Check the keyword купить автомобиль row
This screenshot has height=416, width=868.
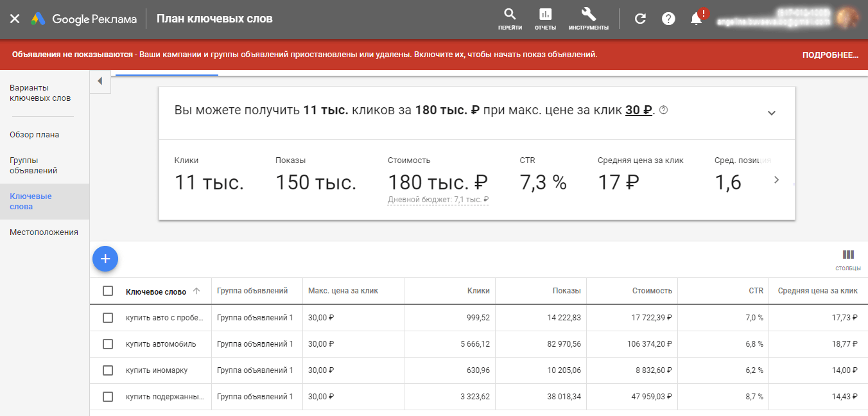pyautogui.click(x=107, y=344)
